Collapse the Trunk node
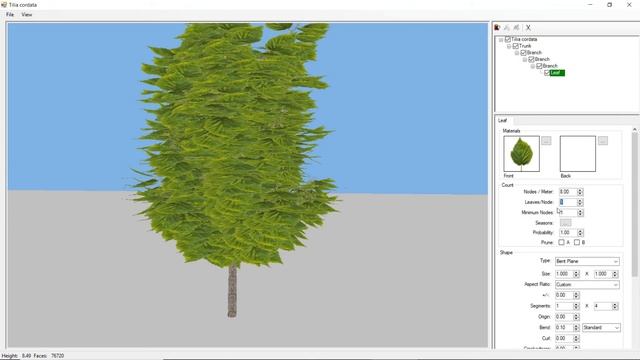This screenshot has width=640, height=360. pyautogui.click(x=509, y=46)
